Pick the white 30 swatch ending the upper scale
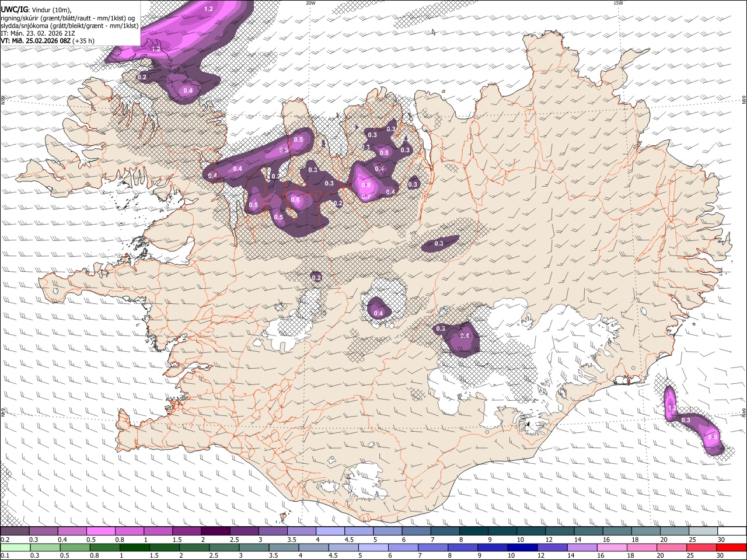This screenshot has width=747, height=560. pyautogui.click(x=731, y=531)
